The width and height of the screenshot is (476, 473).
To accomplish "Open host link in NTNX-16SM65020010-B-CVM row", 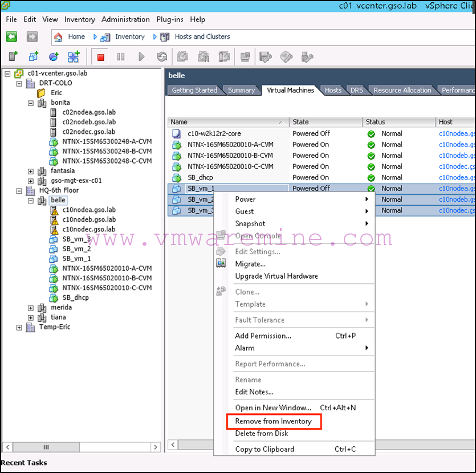I will tap(457, 156).
